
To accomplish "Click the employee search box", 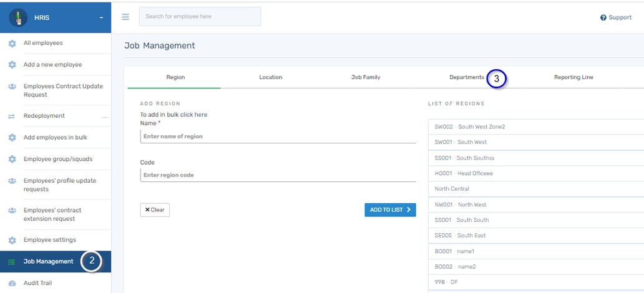I will (200, 17).
